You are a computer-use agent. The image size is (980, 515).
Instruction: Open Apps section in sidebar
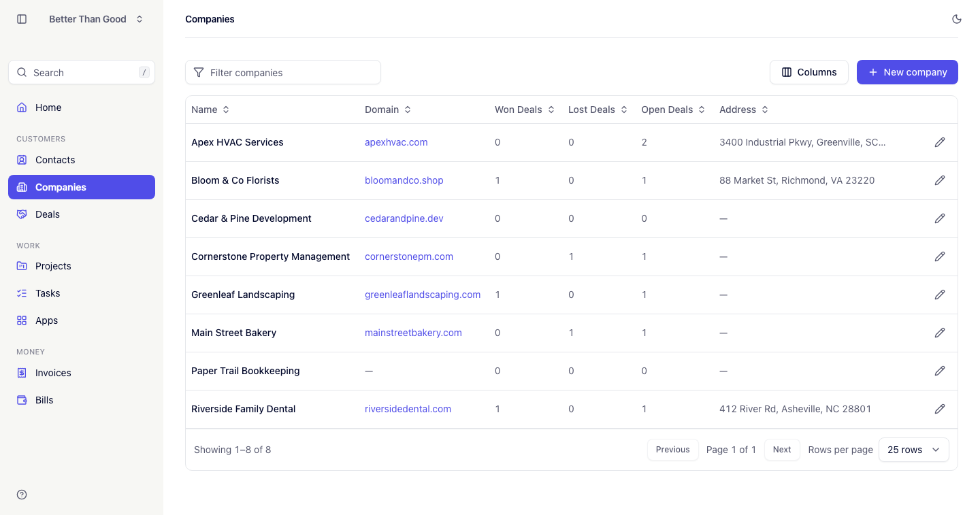pos(82,320)
